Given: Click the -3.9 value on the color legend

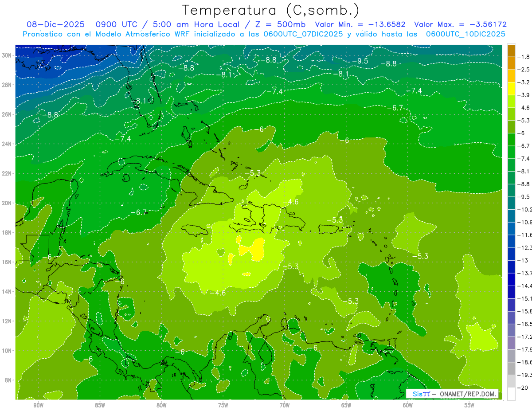Looking at the screenshot, I should 524,95.
